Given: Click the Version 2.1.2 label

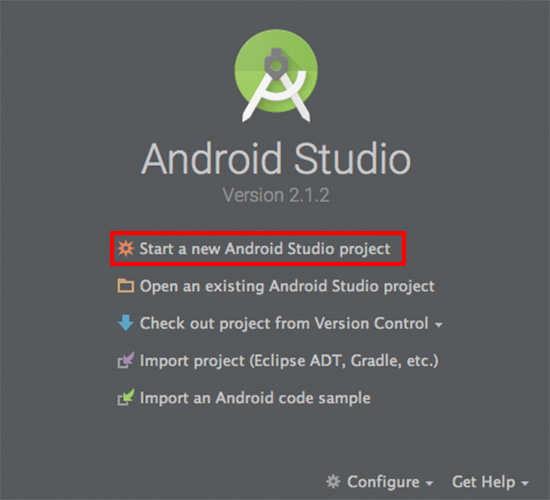Looking at the screenshot, I should point(276,195).
